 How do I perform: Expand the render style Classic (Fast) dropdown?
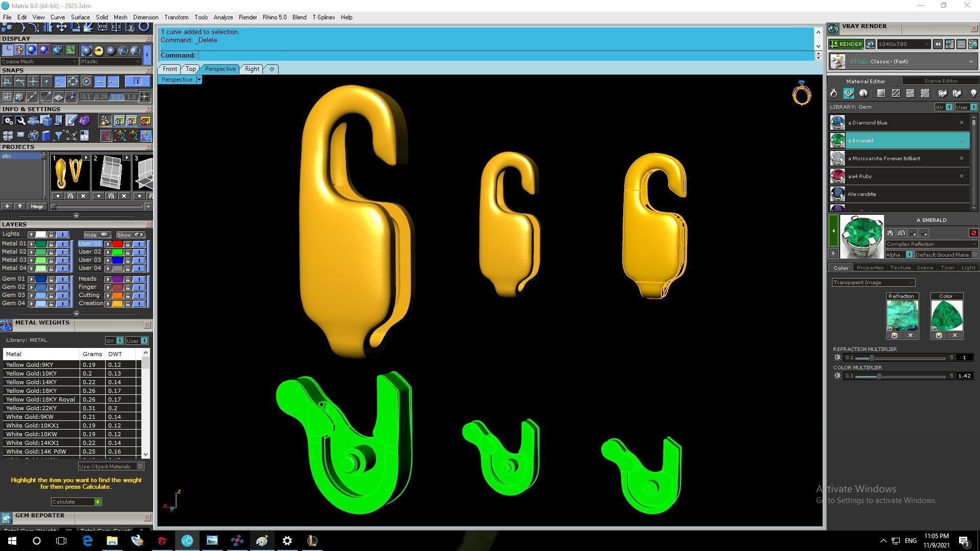pos(970,62)
